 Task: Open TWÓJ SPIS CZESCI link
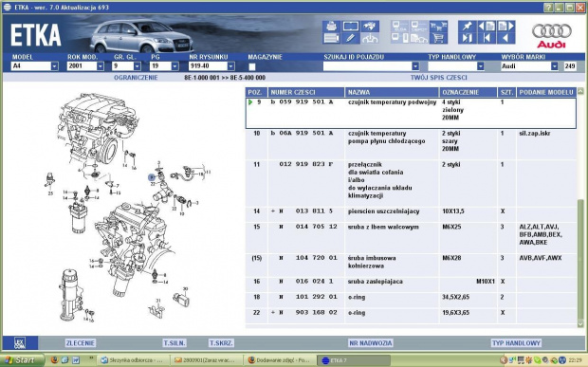click(438, 78)
